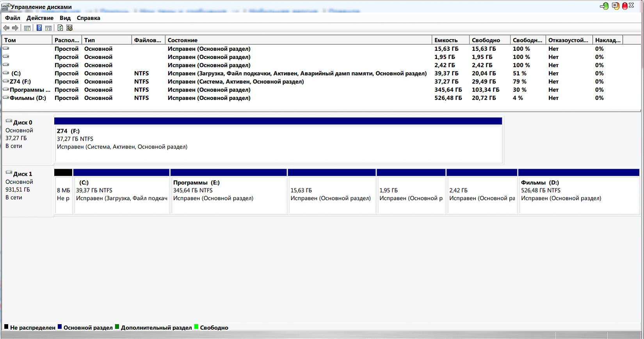Select the (C:) drive icon in the volume list
The image size is (644, 339).
coord(6,73)
